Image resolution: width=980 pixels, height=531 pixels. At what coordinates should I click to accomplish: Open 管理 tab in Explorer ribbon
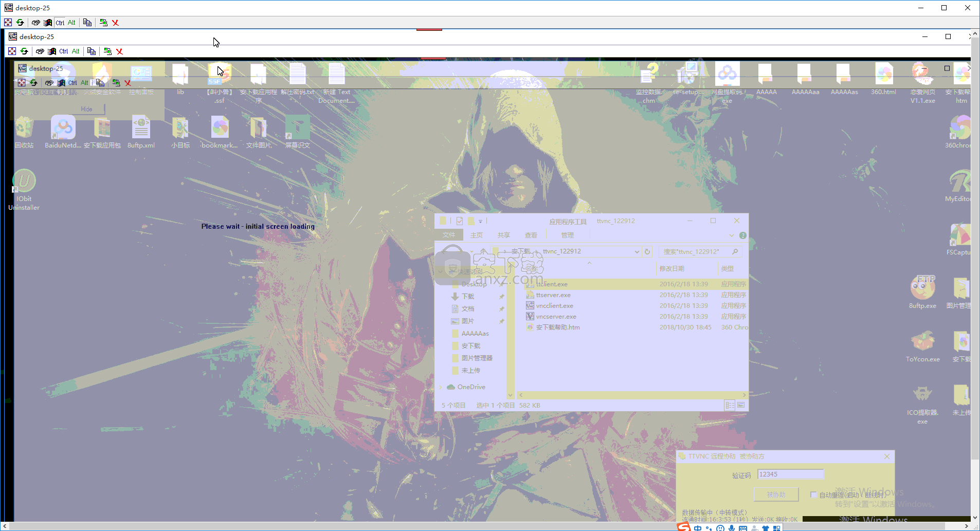(x=567, y=235)
